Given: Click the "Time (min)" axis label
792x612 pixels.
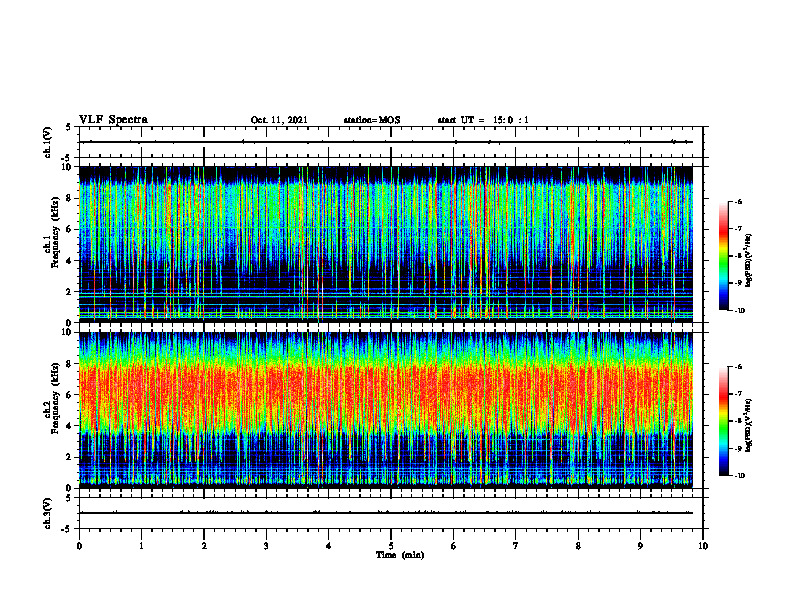Looking at the screenshot, I should 400,555.
